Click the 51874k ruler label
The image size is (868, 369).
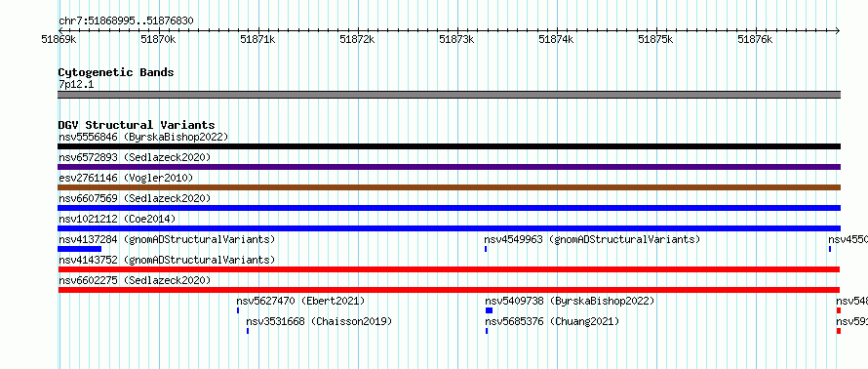pos(556,39)
